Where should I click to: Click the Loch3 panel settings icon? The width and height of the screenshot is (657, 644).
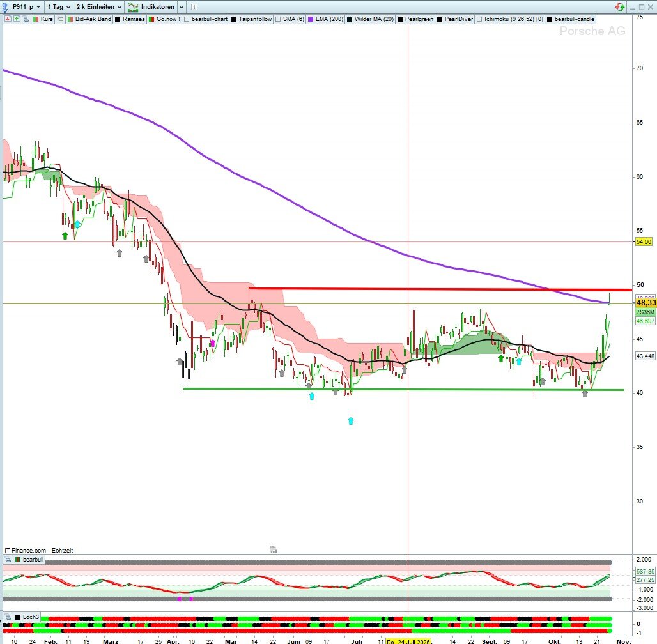click(x=8, y=617)
